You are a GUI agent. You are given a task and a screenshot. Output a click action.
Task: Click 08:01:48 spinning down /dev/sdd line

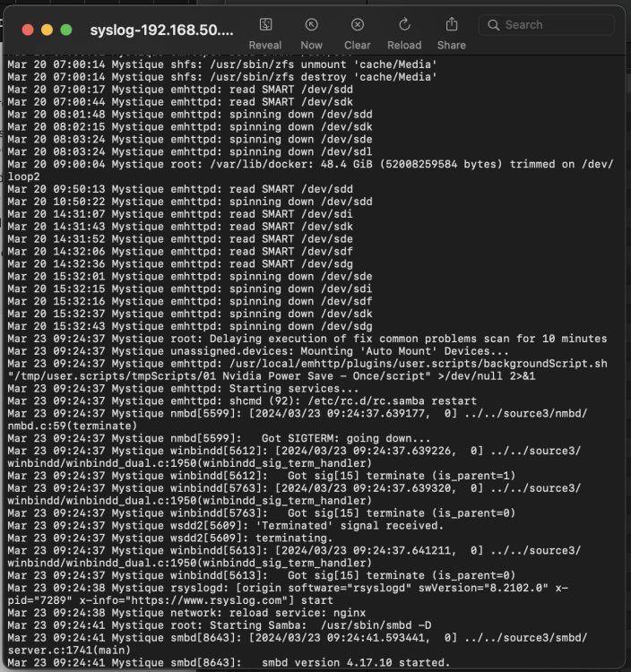(190, 115)
